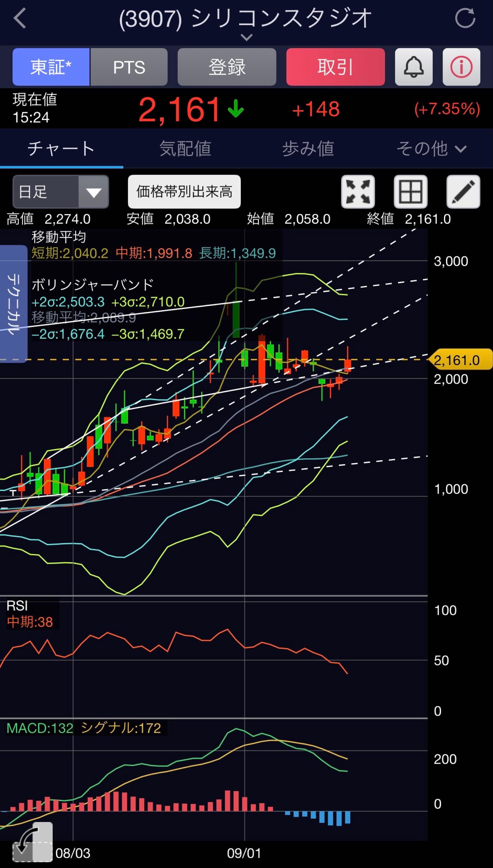Tap the −2σ:1,676.4 band value

(68, 334)
